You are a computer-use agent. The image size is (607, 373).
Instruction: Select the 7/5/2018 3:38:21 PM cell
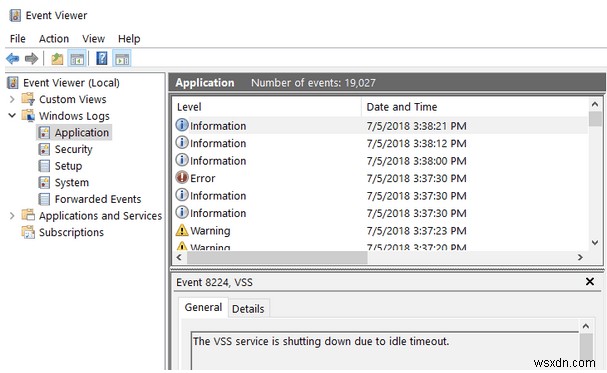[x=416, y=126]
